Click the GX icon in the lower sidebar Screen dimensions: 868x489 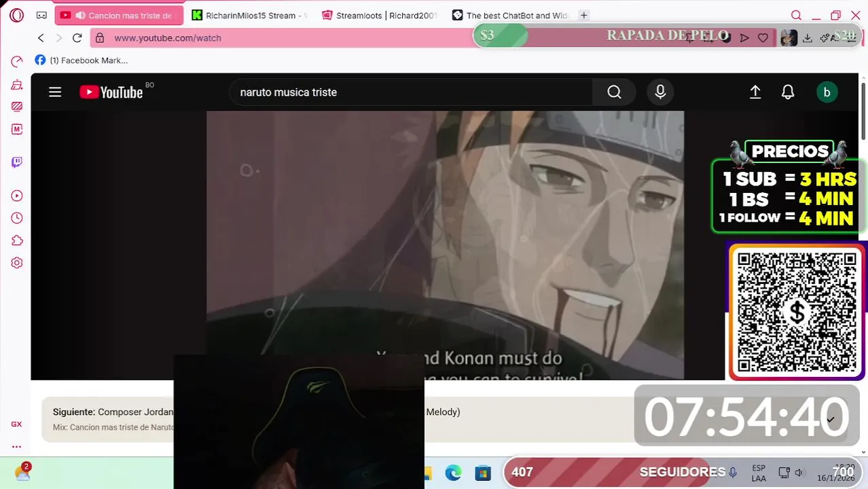(x=16, y=424)
